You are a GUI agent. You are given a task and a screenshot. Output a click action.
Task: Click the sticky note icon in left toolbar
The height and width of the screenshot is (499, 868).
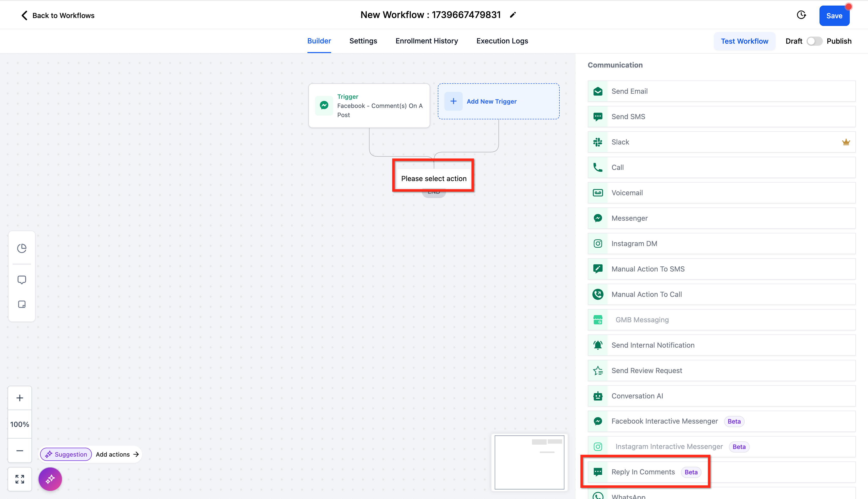(x=22, y=304)
